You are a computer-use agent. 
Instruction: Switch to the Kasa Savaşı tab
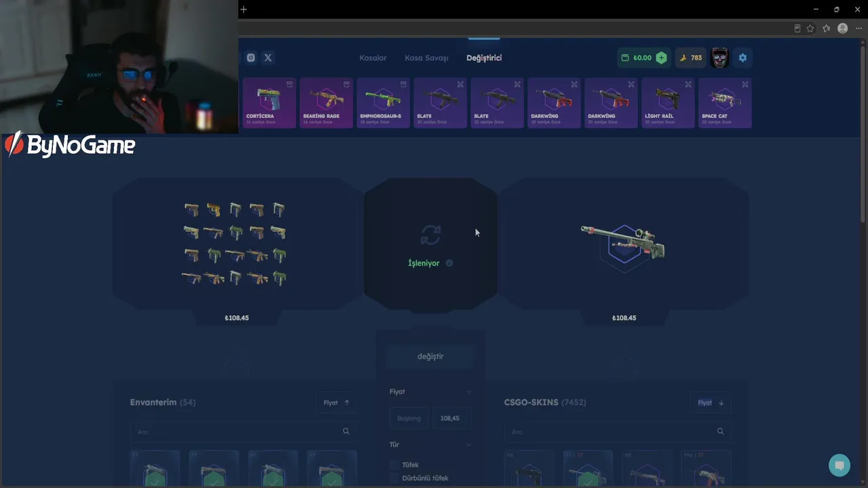427,58
